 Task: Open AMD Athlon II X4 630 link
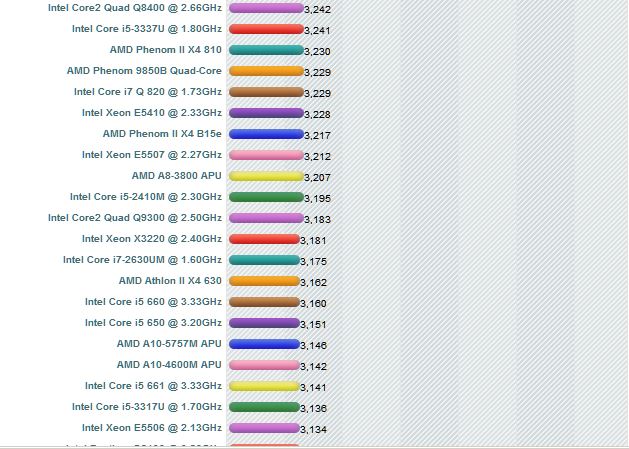click(170, 281)
